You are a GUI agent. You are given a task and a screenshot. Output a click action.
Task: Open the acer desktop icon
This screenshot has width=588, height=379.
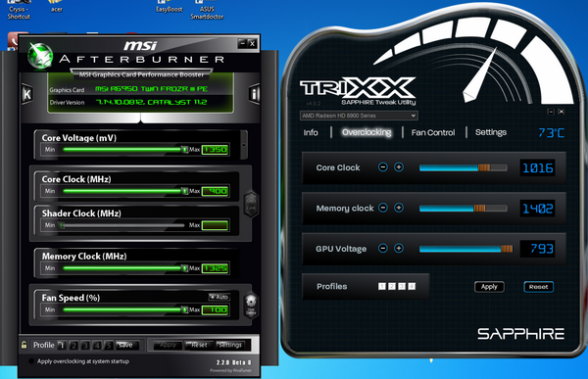click(56, 7)
